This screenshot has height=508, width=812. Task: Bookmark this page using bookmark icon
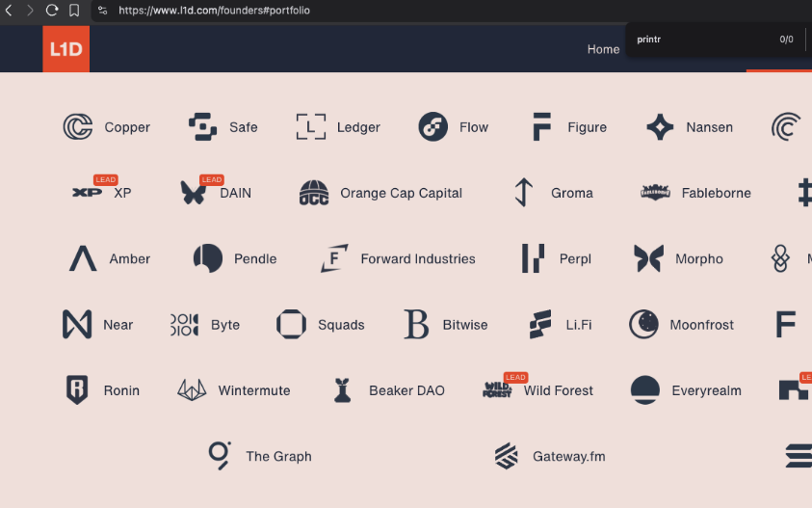[x=74, y=10]
